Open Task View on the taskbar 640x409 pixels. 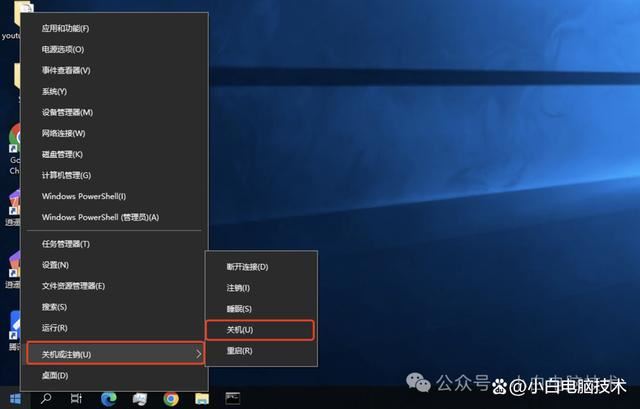77,398
